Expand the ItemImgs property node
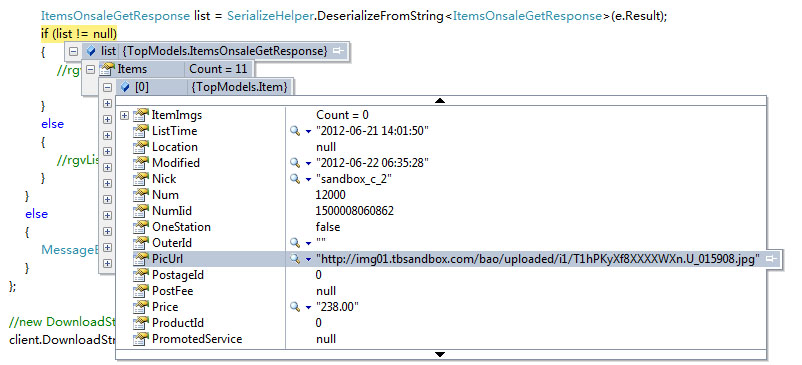Screen dimensions: 802x365 point(125,115)
